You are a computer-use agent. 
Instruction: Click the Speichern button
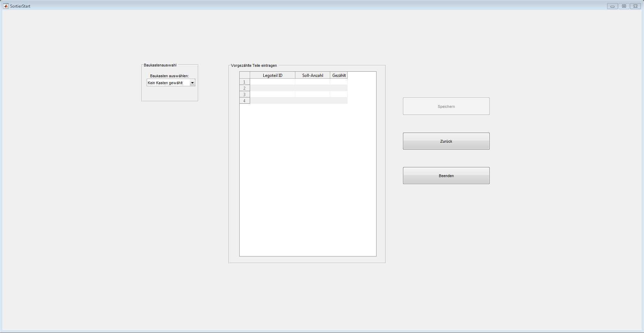(446, 106)
